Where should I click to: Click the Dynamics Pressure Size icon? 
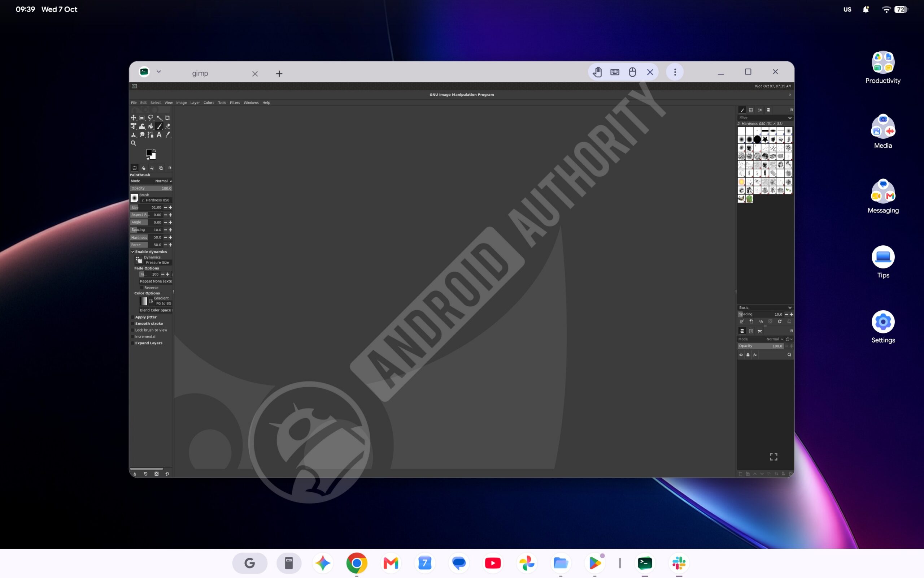(139, 260)
